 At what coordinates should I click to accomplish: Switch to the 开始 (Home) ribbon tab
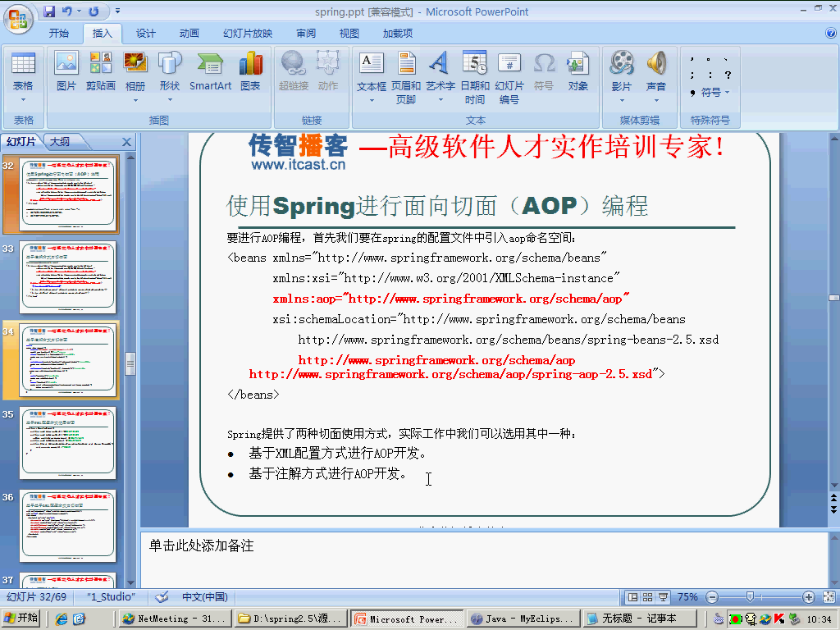tap(59, 33)
